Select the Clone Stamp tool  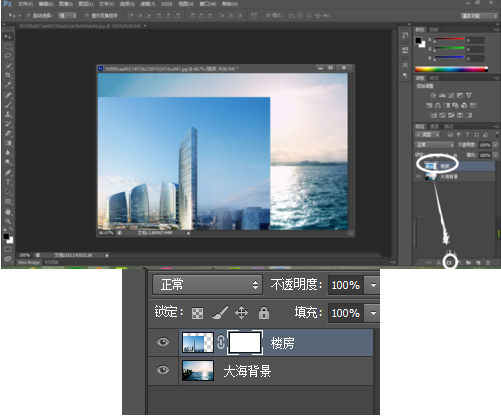8,114
